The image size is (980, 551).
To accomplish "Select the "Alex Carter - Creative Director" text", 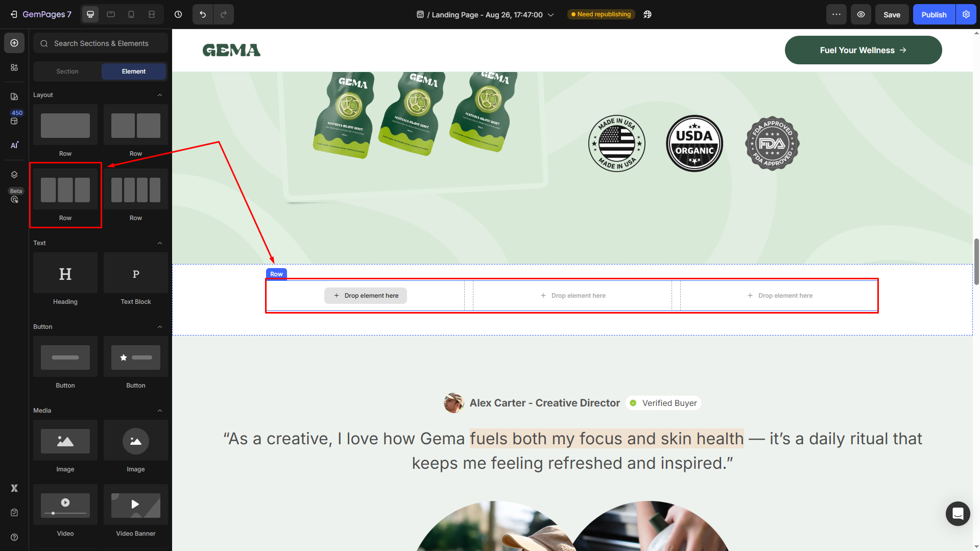I will pos(544,403).
